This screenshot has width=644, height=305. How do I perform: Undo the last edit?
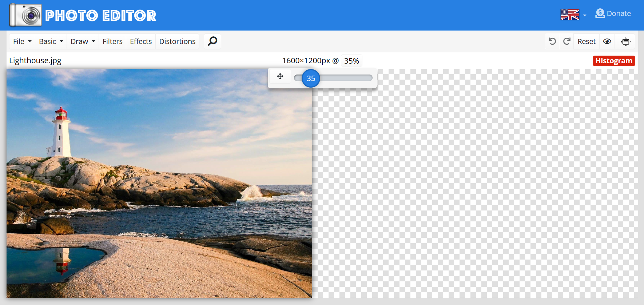552,41
